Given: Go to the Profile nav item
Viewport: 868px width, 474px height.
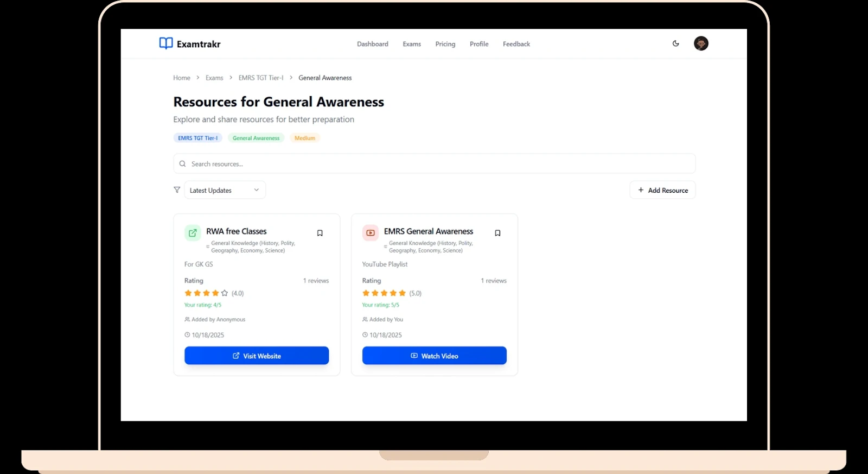Looking at the screenshot, I should point(479,44).
